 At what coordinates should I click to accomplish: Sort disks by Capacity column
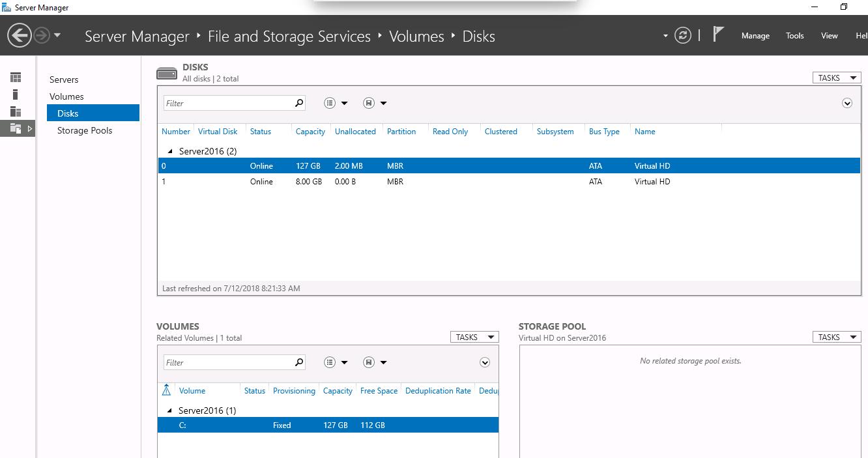(x=310, y=132)
